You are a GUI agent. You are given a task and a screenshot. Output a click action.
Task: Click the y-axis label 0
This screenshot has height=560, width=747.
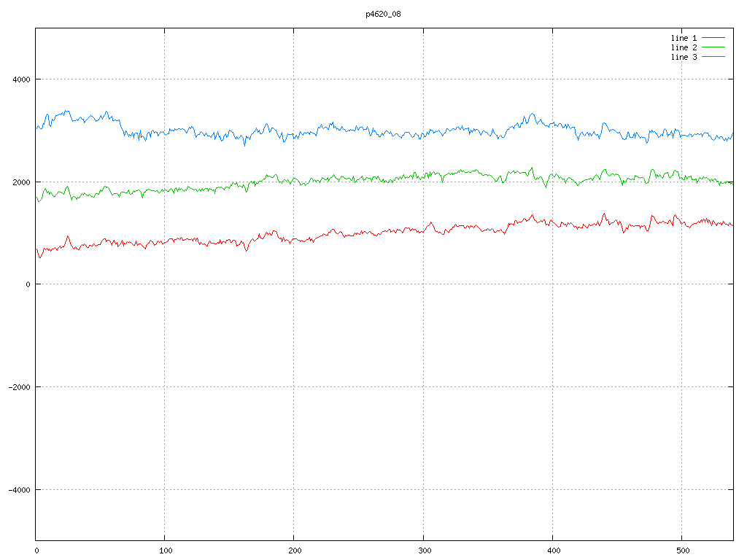28,284
